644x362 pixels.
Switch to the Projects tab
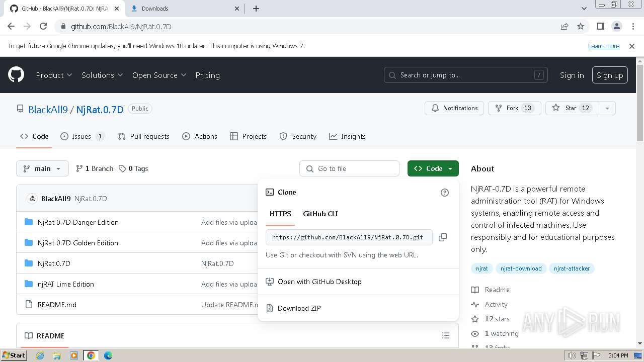(248, 136)
